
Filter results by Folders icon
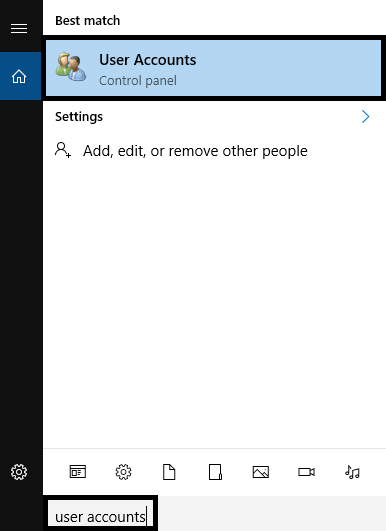point(215,472)
